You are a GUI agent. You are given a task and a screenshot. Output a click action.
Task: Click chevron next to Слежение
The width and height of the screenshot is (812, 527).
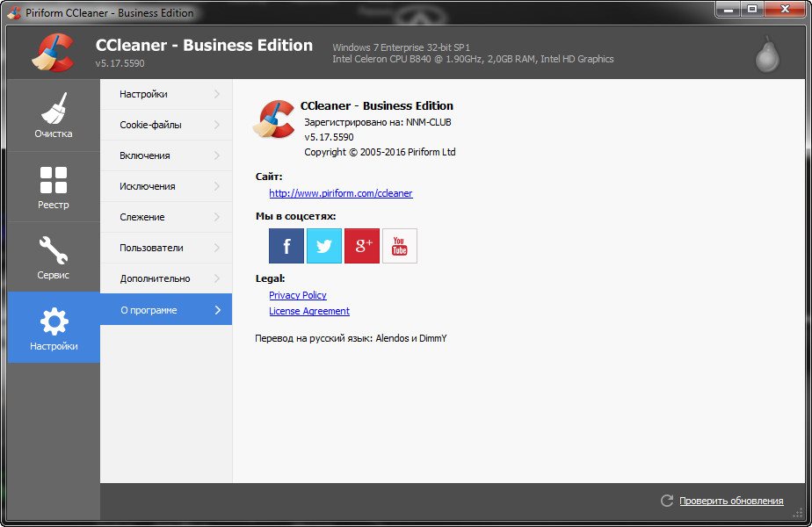pyautogui.click(x=217, y=217)
